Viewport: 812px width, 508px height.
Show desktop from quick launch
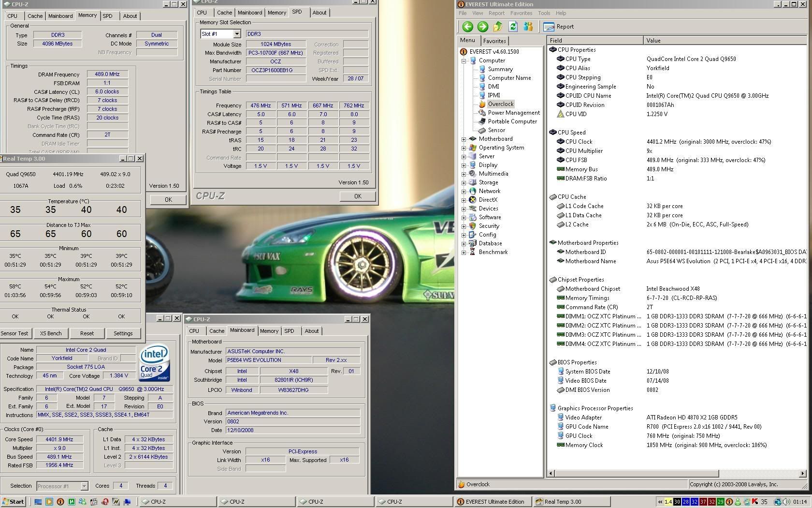point(38,502)
